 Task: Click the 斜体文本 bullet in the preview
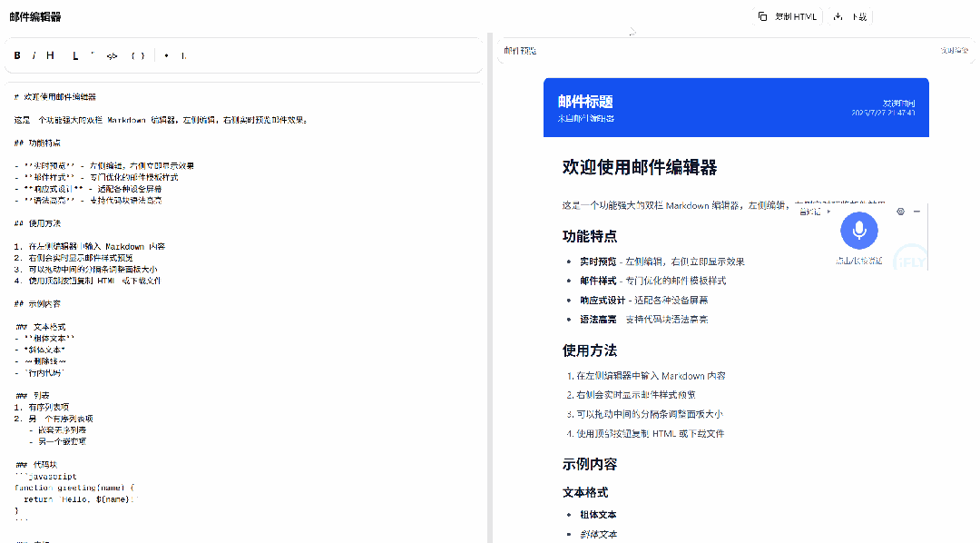click(598, 534)
